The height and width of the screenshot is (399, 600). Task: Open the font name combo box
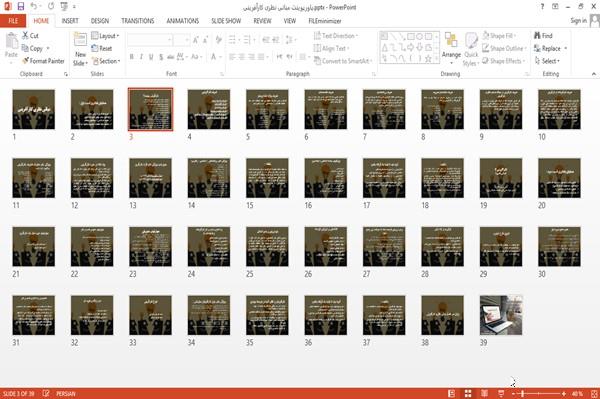coord(150,40)
